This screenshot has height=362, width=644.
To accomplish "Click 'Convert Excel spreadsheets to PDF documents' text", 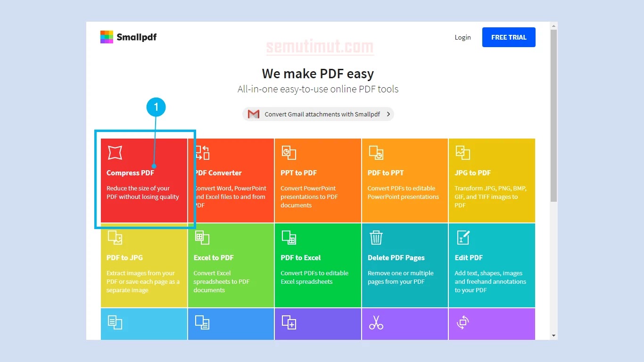I will (x=222, y=282).
